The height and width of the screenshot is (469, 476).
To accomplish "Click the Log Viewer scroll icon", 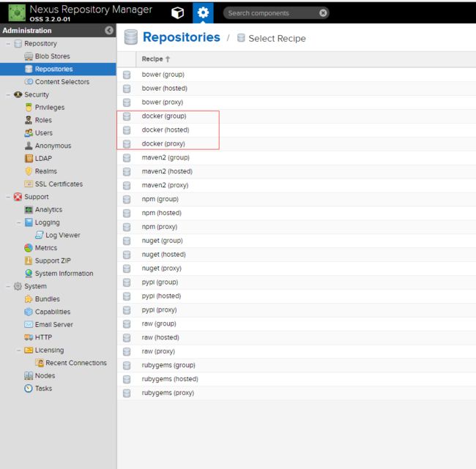I will (39, 235).
